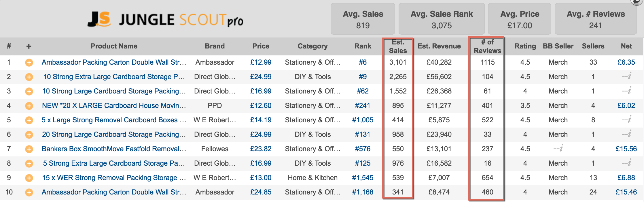The image size is (644, 202).
Task: Click the £6.35 net value in row 1
Action: point(626,62)
